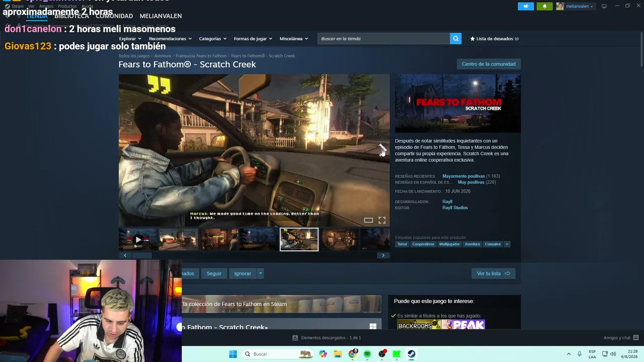The image size is (644, 362).
Task: Select the Terror tag
Action: (402, 244)
